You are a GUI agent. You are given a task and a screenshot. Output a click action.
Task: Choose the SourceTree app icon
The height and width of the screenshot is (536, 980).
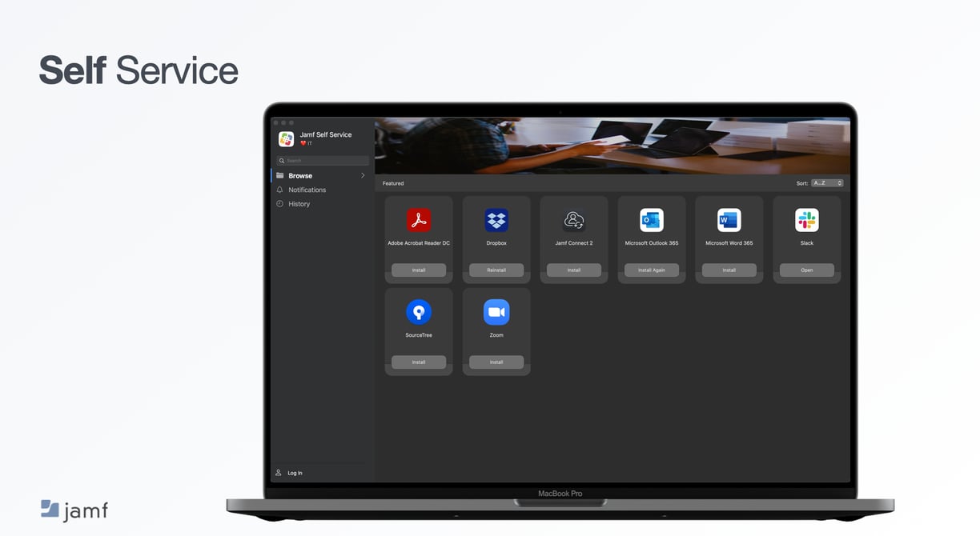point(419,312)
